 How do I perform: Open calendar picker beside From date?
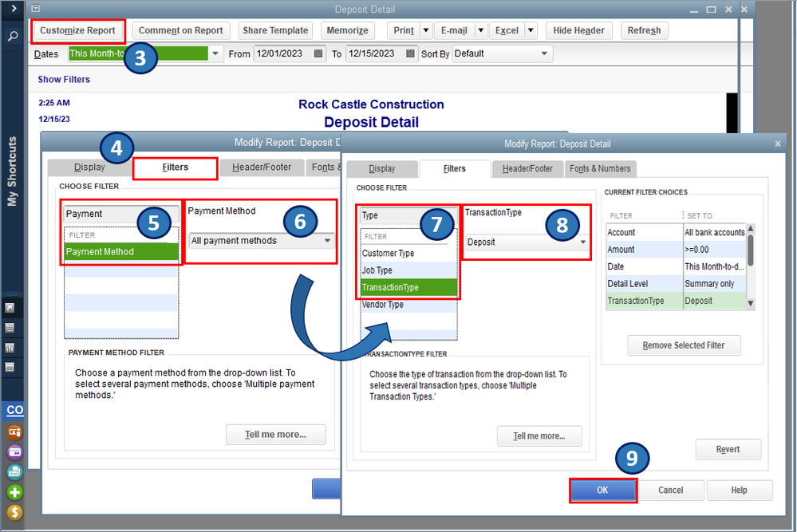pyautogui.click(x=318, y=53)
